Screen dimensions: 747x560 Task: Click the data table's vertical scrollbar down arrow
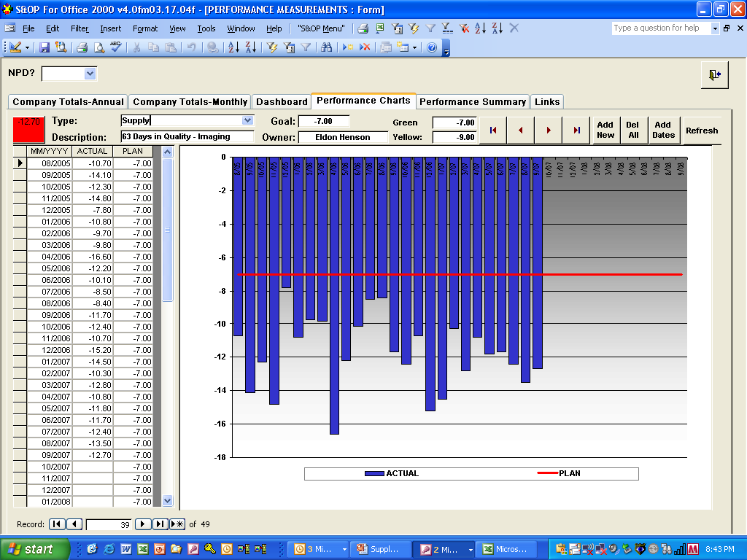[x=167, y=501]
